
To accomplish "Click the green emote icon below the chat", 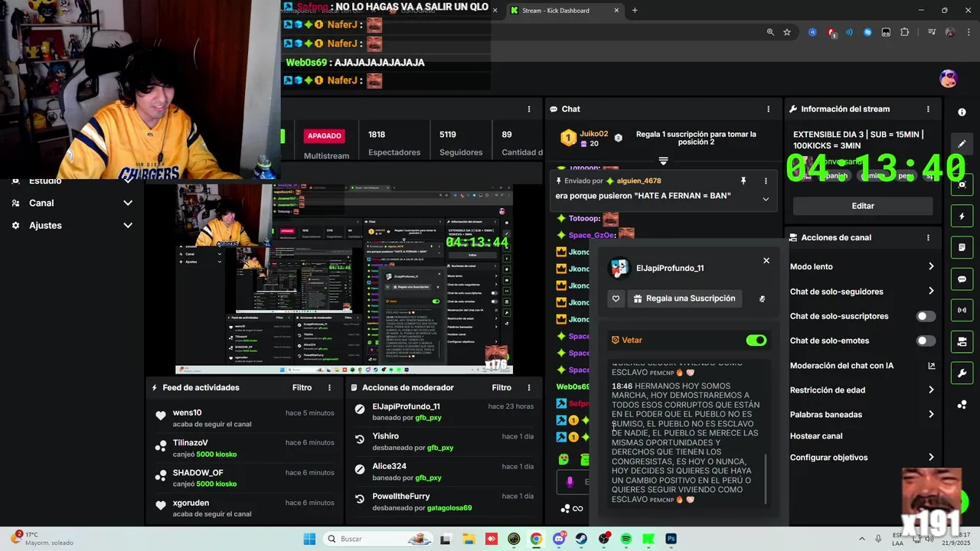I will (564, 459).
